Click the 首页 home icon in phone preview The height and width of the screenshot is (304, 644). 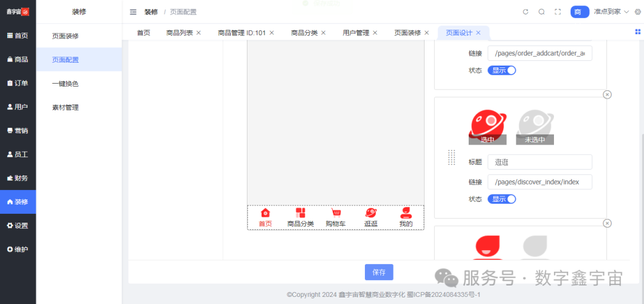coord(265,213)
